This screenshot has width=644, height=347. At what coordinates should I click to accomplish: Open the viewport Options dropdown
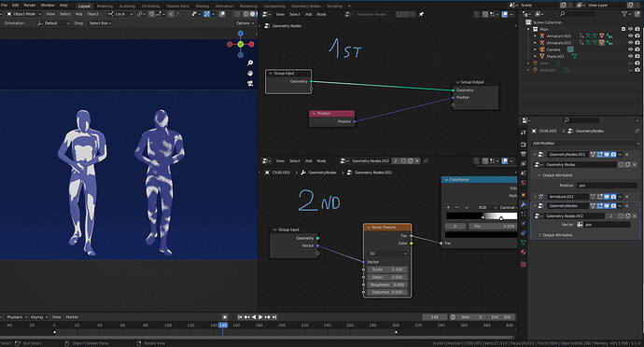(245, 23)
